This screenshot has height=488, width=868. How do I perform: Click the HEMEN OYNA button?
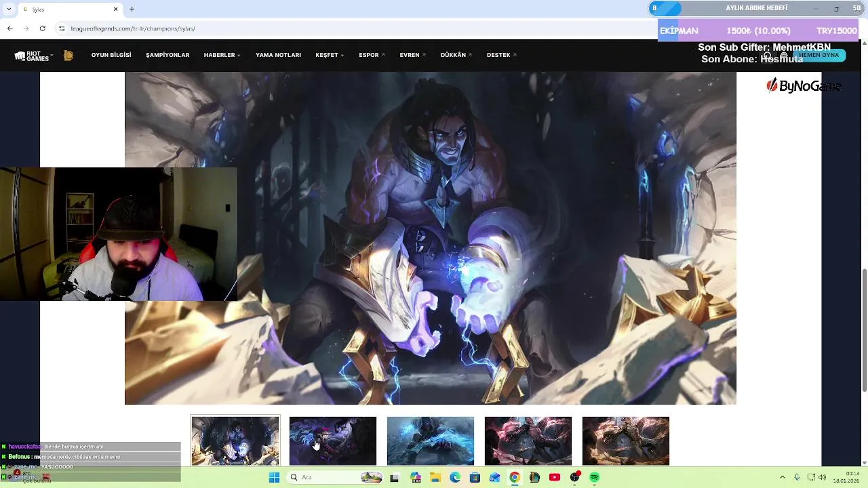pyautogui.click(x=819, y=55)
